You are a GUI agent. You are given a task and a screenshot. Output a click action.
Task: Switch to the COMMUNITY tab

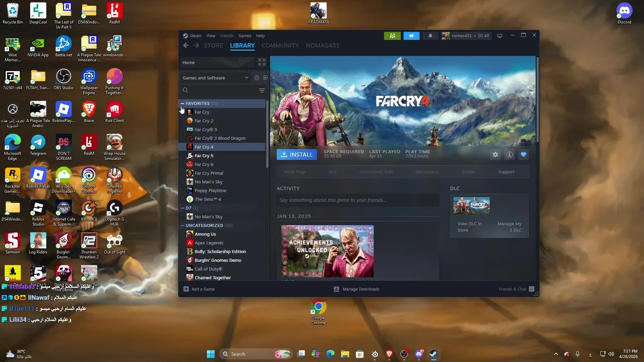pos(280,45)
